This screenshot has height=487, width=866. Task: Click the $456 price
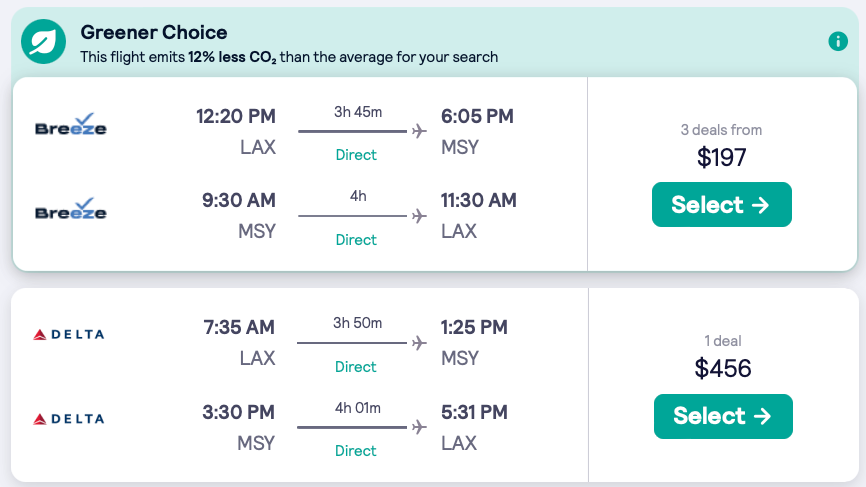point(722,368)
